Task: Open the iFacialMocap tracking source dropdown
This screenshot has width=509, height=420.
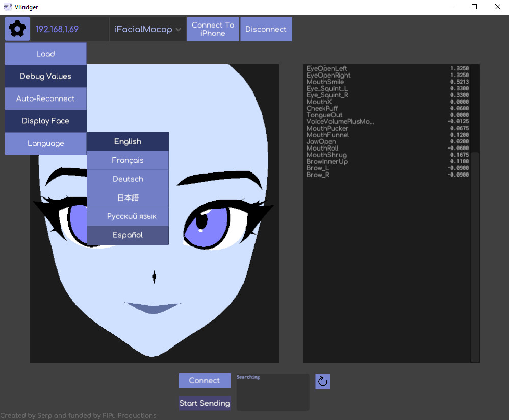Action: click(x=147, y=29)
